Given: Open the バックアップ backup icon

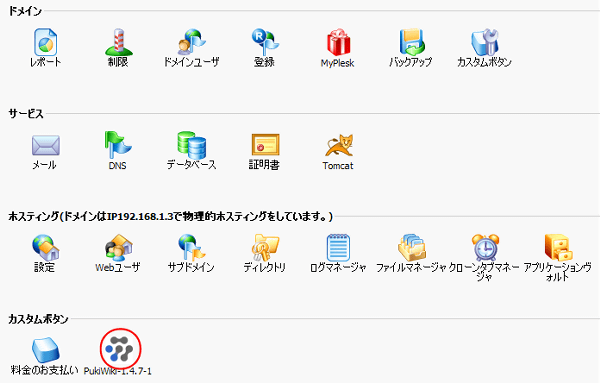Looking at the screenshot, I should (x=411, y=42).
